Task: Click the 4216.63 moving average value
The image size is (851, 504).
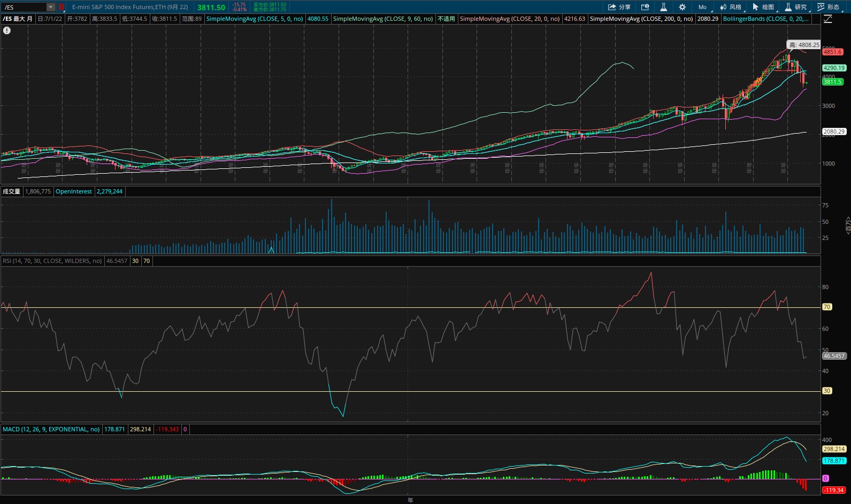Action: [574, 19]
